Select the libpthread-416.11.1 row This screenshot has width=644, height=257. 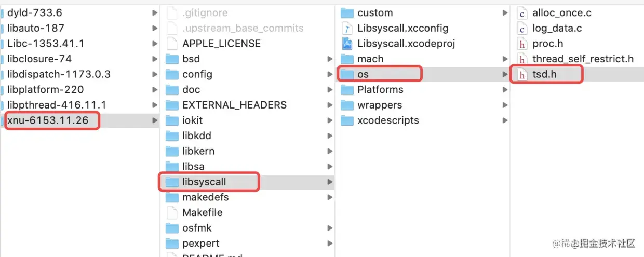click(79, 105)
